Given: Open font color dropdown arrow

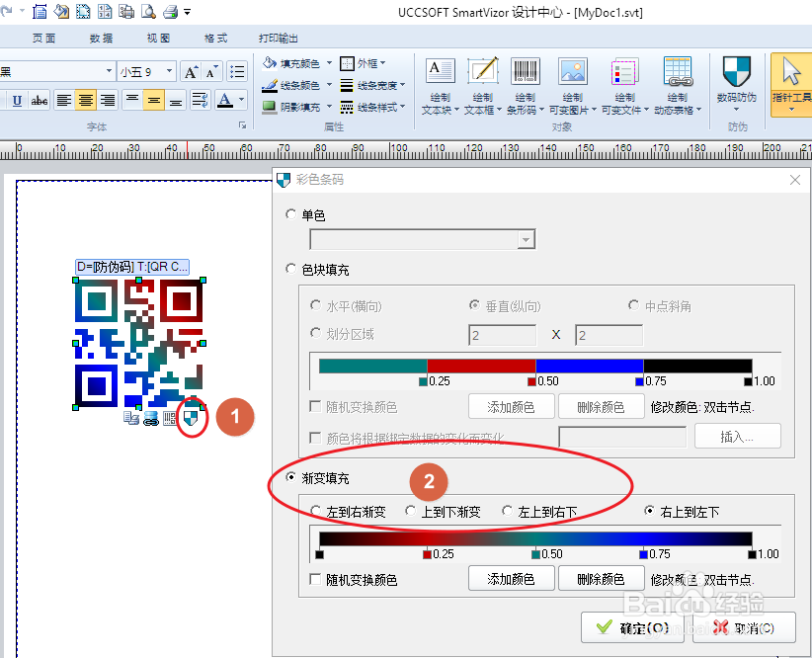Looking at the screenshot, I should pyautogui.click(x=241, y=100).
